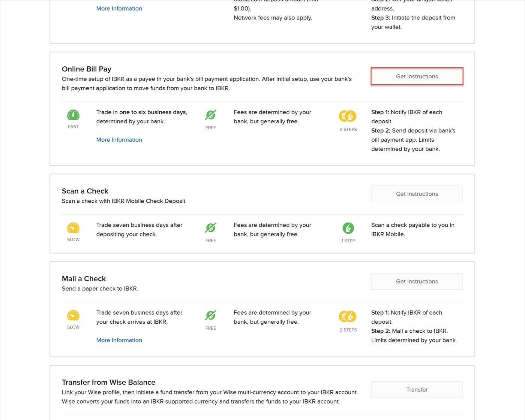
Task: Open More Information link under Mail a Check
Action: [119, 340]
